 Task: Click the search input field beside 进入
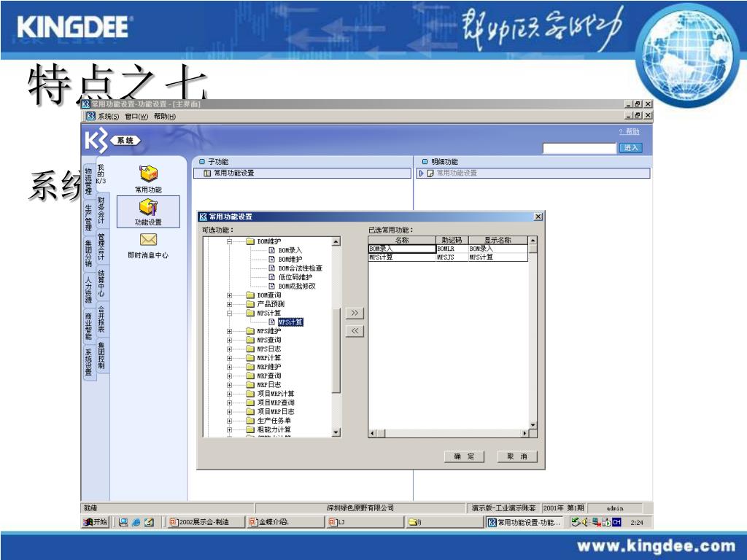tap(579, 148)
